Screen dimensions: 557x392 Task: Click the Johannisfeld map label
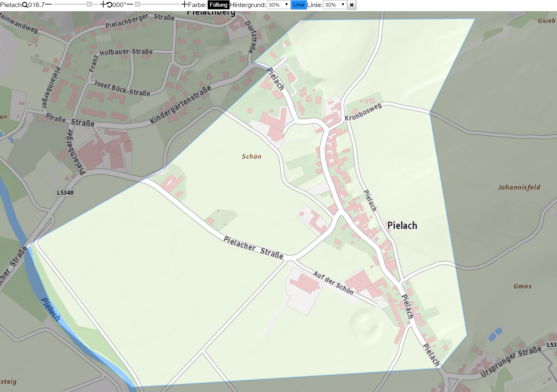[519, 187]
